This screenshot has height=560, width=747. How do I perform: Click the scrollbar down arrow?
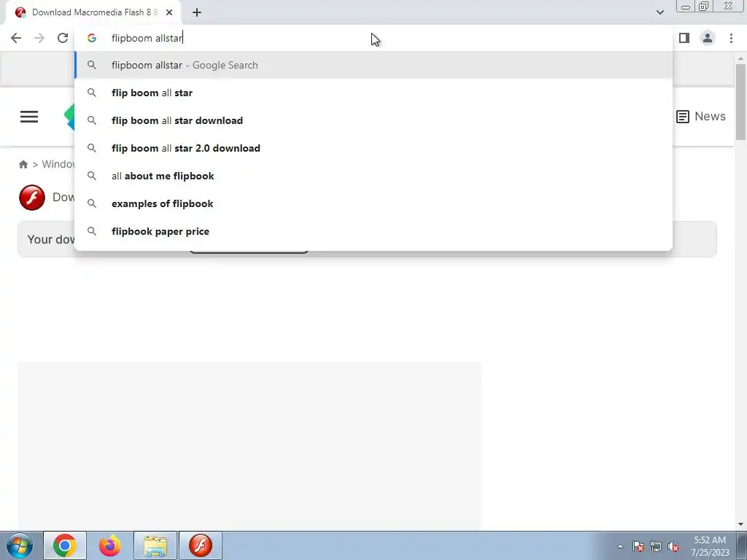click(x=740, y=524)
